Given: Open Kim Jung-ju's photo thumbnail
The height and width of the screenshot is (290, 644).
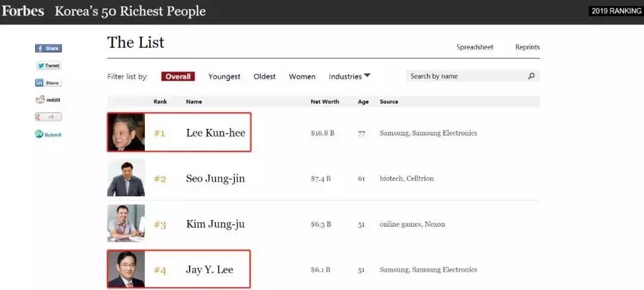Looking at the screenshot, I should (x=126, y=223).
